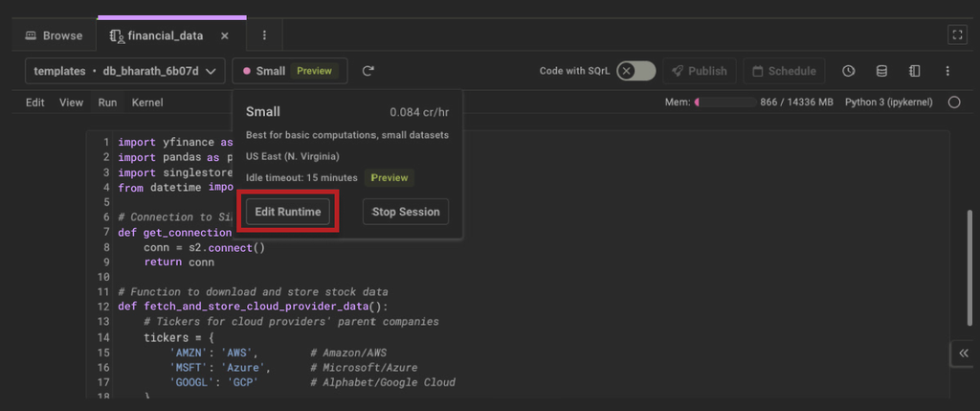Click the restart runtime refresh icon

tap(367, 71)
